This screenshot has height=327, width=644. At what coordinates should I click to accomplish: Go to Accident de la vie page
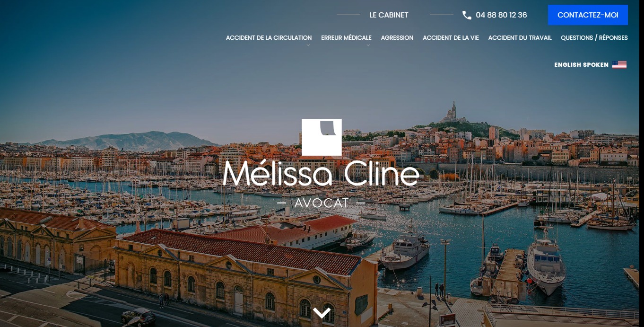tap(451, 38)
